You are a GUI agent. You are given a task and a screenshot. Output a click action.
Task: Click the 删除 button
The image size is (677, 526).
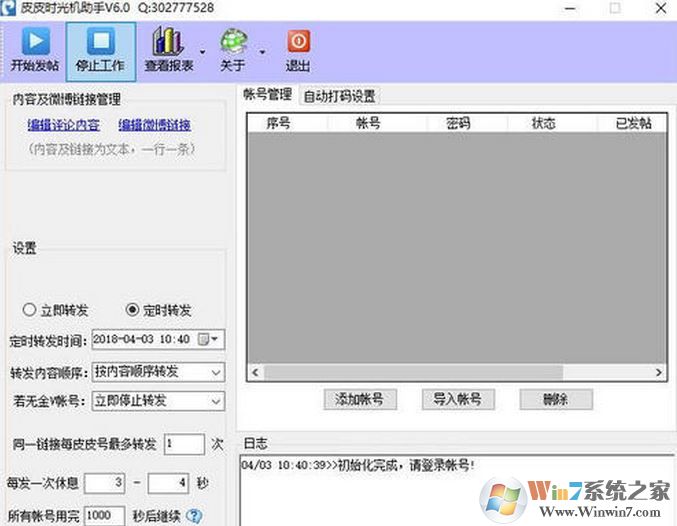(556, 399)
